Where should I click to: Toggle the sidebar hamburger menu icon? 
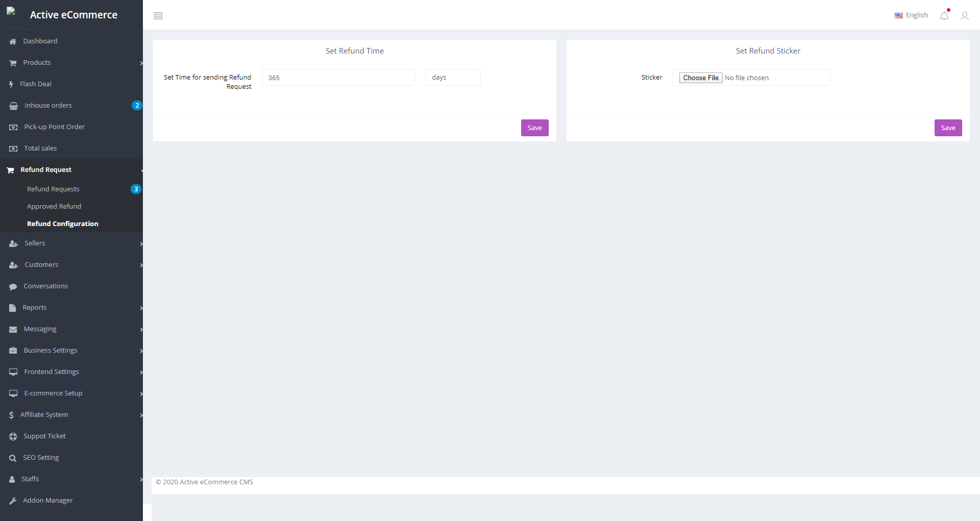click(x=158, y=16)
